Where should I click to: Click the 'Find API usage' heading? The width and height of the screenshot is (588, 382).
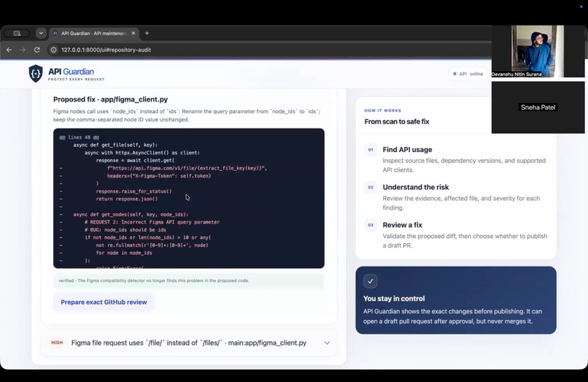coord(407,150)
